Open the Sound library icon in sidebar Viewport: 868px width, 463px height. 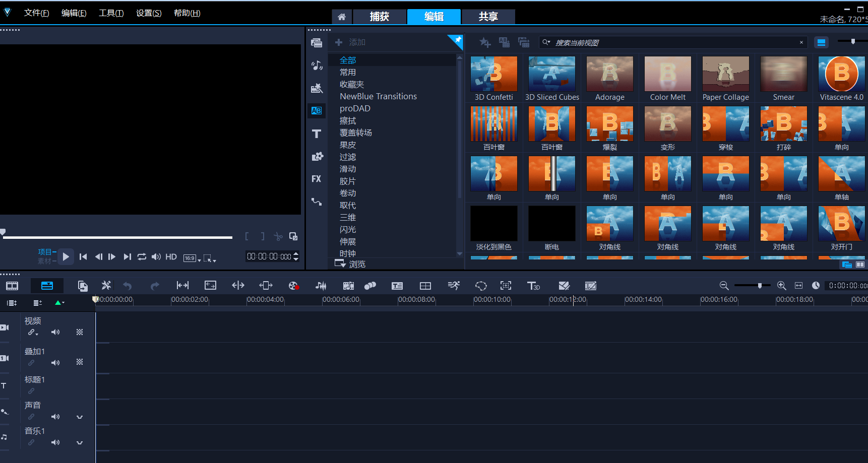(317, 65)
